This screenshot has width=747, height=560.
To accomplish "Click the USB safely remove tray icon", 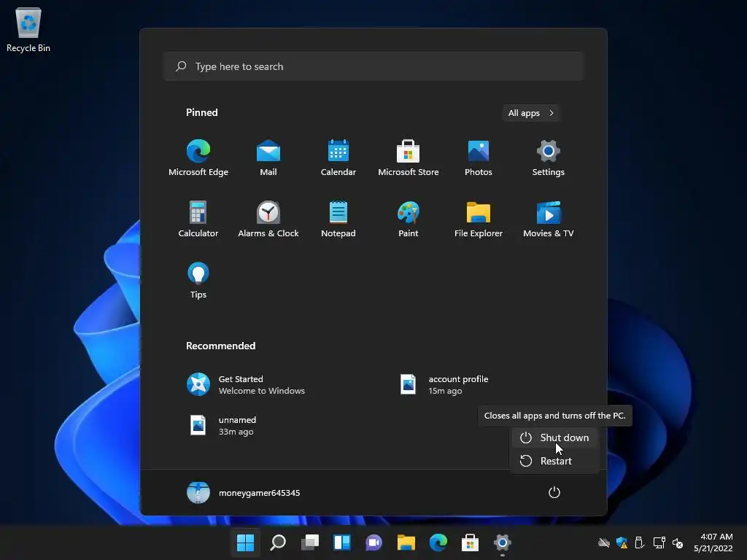I will click(x=640, y=542).
